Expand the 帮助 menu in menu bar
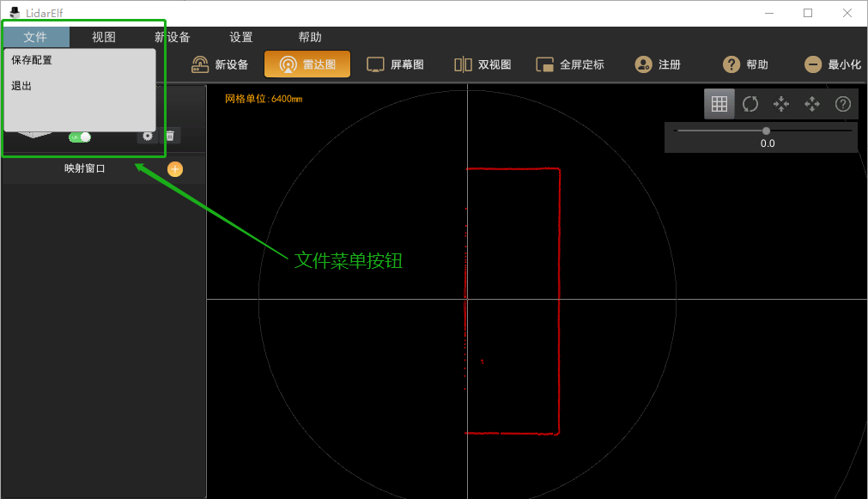The image size is (868, 499). (x=310, y=37)
